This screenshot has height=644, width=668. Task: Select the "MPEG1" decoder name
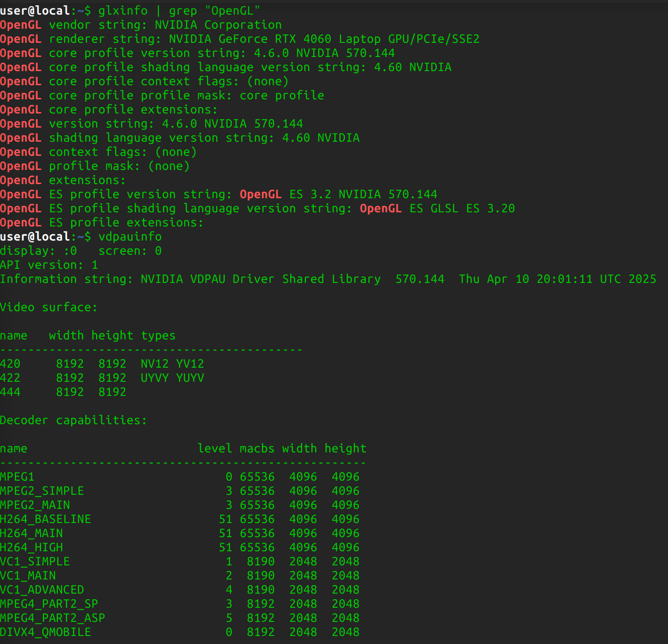tap(17, 477)
